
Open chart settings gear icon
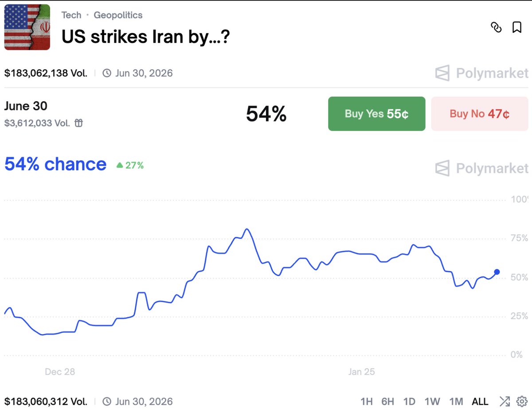[521, 402]
